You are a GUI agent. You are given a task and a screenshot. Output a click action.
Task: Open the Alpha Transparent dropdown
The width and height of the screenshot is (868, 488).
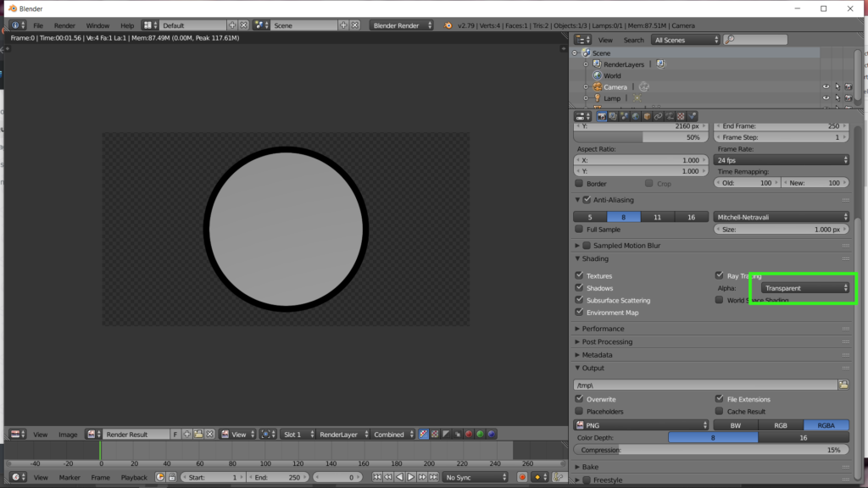pos(804,288)
